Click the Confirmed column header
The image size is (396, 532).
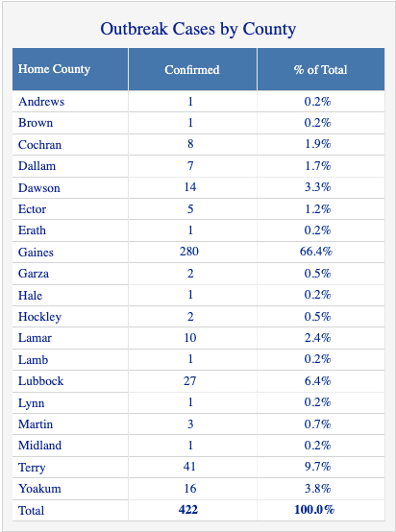pos(192,69)
